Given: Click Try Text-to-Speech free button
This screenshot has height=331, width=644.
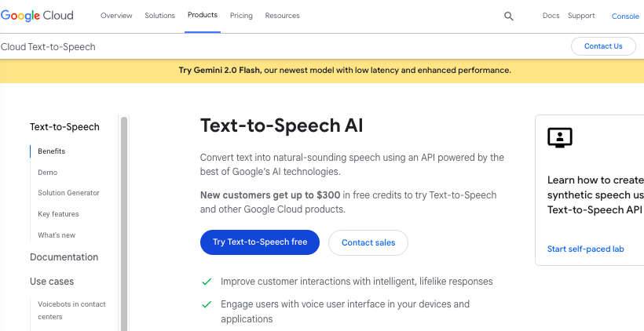Looking at the screenshot, I should (x=260, y=242).
